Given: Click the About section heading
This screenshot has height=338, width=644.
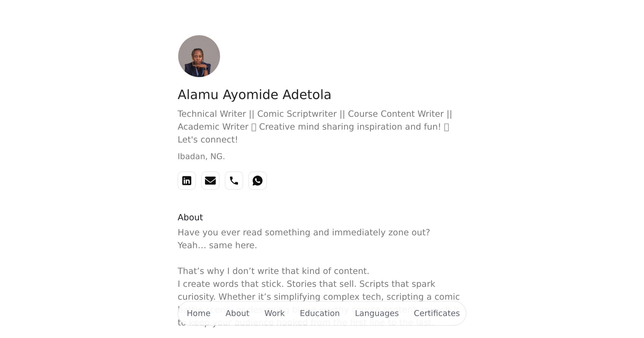Looking at the screenshot, I should click(190, 217).
